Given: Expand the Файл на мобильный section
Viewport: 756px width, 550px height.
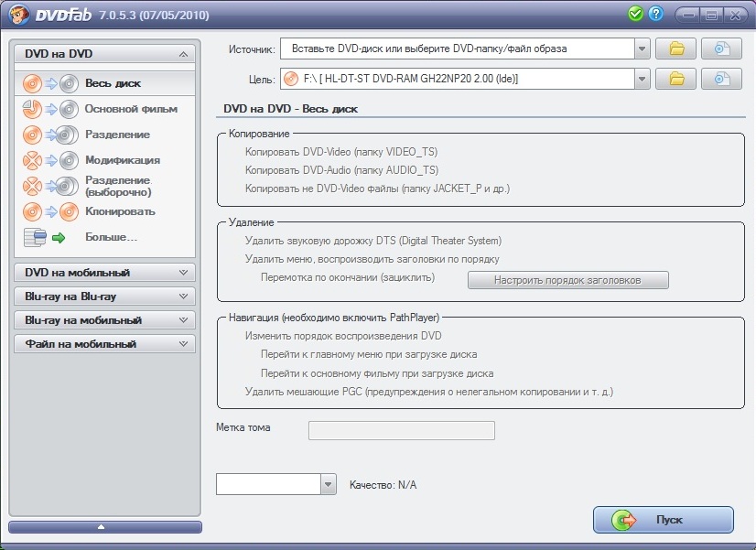Looking at the screenshot, I should [105, 344].
